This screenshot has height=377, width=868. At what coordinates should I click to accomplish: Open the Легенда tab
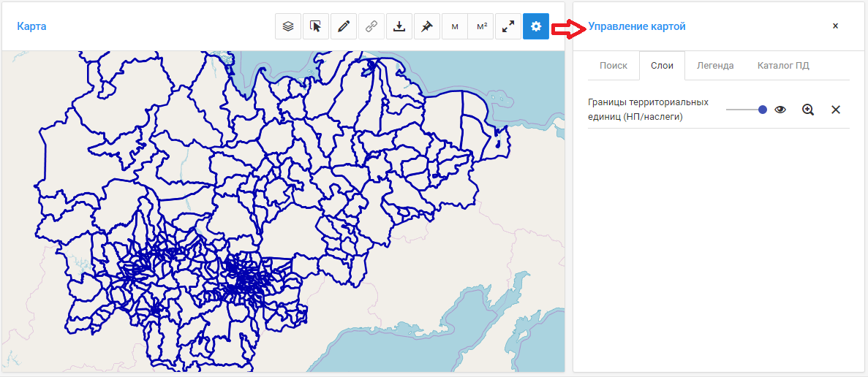pyautogui.click(x=715, y=66)
